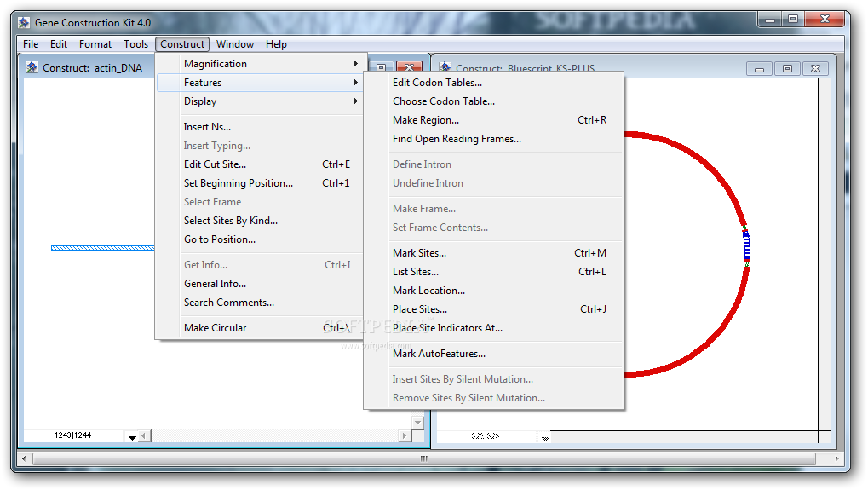Maximize the actin_DNA construct window
This screenshot has height=490, width=868.
382,67
